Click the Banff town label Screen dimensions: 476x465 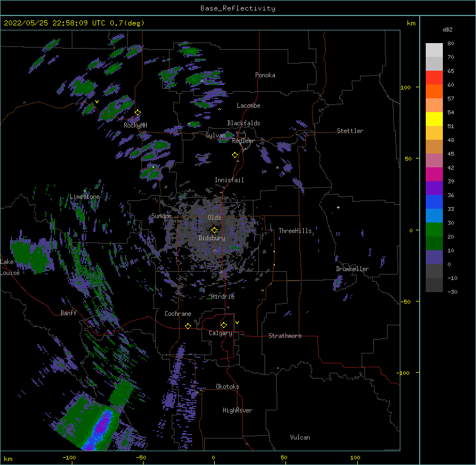68,313
